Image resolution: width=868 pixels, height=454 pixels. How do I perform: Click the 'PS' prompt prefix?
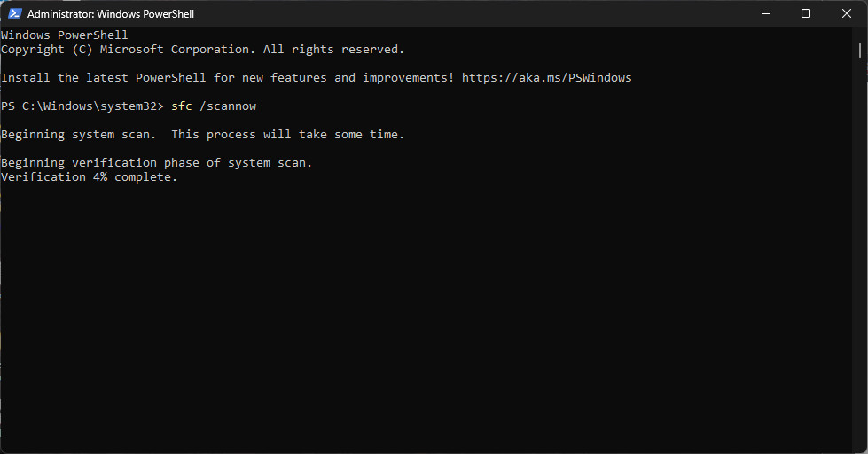8,106
